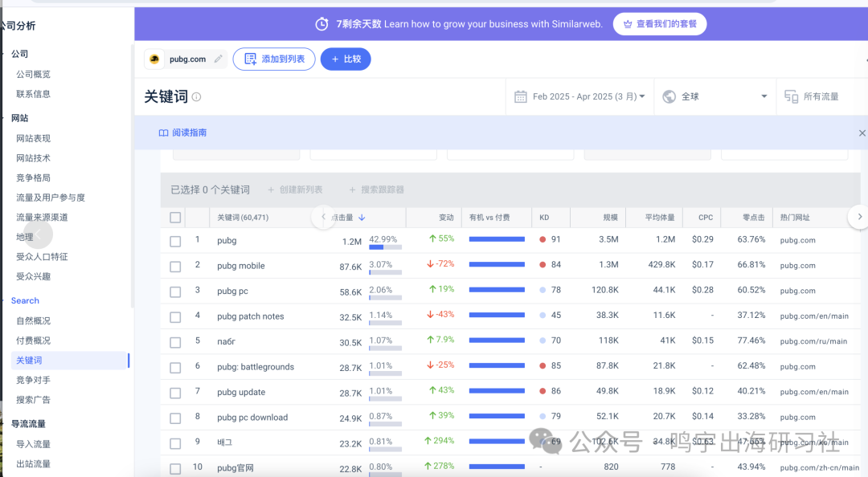Screen dimensions: 868x477
Task: Click keyword text pubg官网
Action: click(235, 468)
